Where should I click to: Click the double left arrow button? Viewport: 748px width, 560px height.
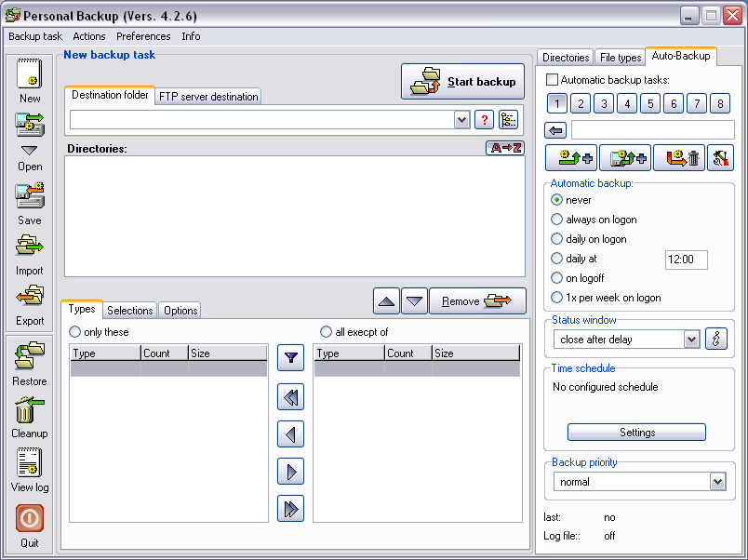[x=290, y=397]
